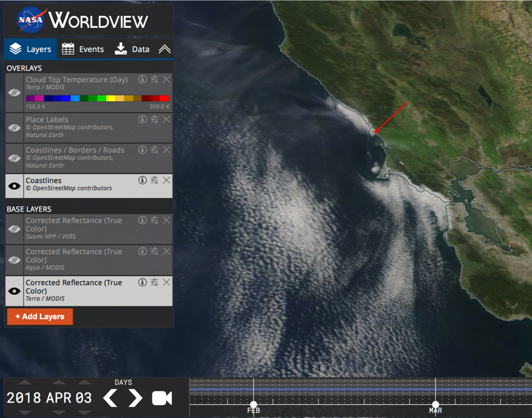Show Suomi NPP / VIIRS base layer
The width and height of the screenshot is (532, 418).
point(14,229)
